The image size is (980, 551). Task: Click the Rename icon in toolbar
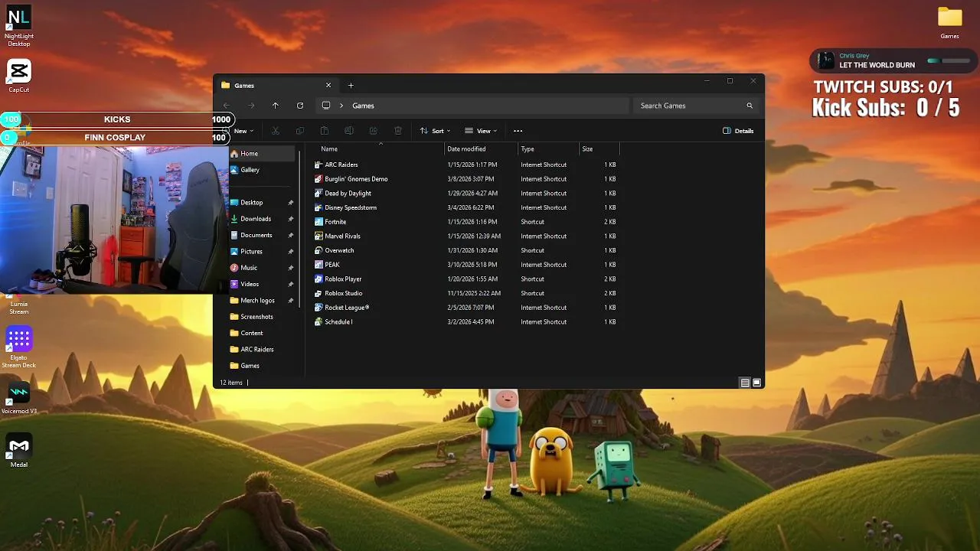pyautogui.click(x=349, y=131)
